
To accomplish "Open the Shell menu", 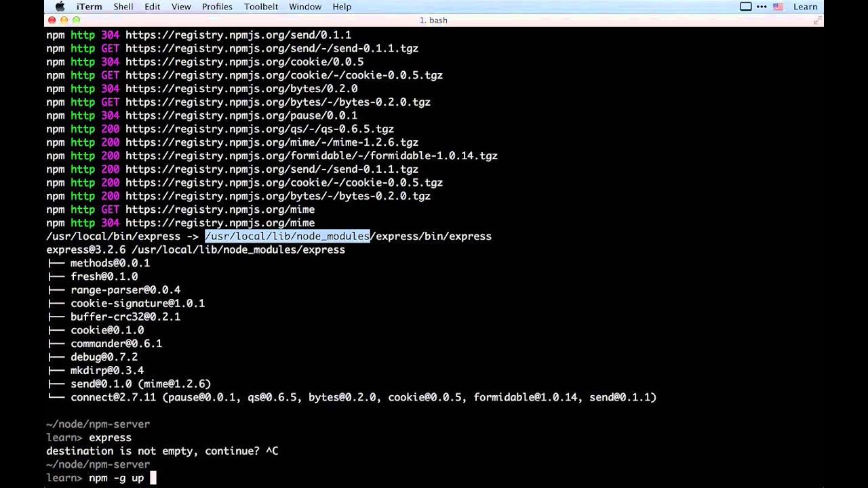I will coord(123,7).
